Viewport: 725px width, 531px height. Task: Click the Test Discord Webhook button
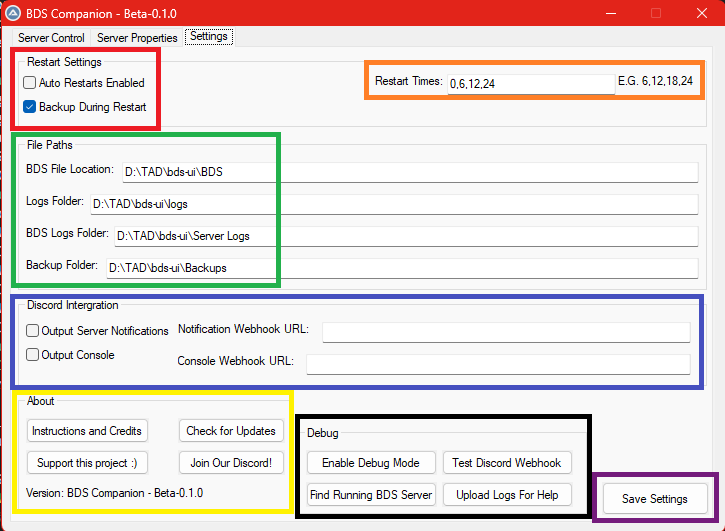(507, 463)
